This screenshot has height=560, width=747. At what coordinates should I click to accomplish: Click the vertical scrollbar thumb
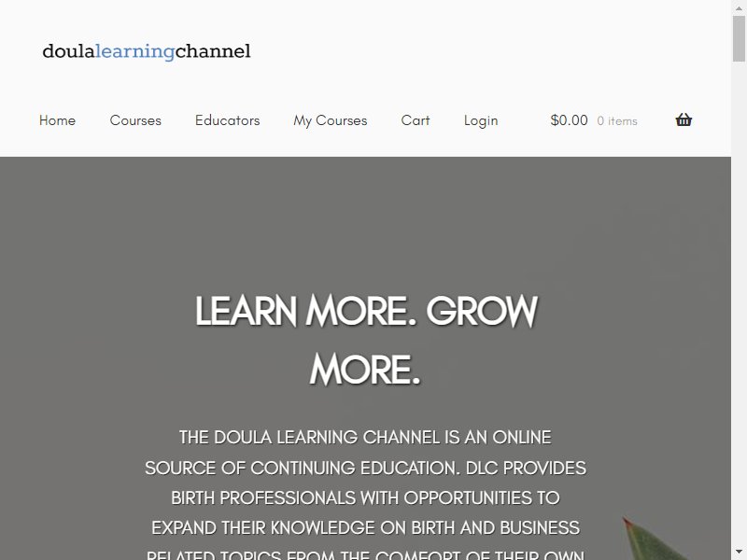739,38
